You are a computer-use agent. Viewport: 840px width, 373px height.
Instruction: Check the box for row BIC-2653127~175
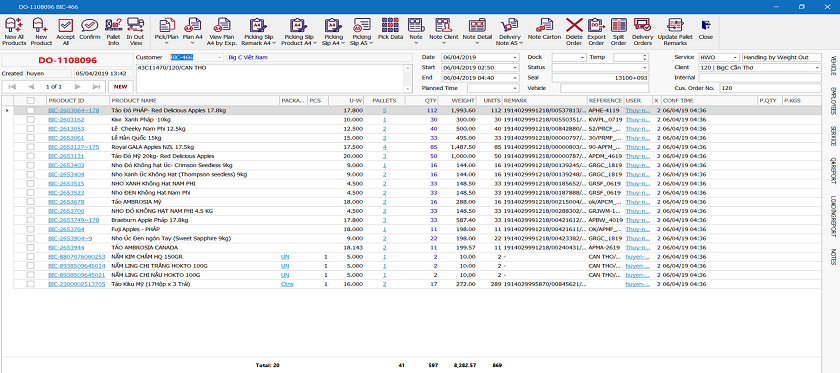31,147
